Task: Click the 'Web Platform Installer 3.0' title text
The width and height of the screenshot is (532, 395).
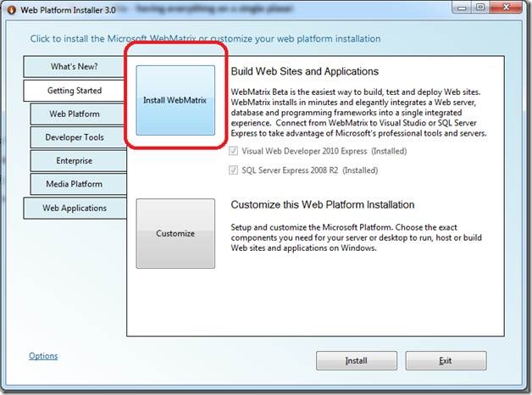Action: (x=68, y=10)
